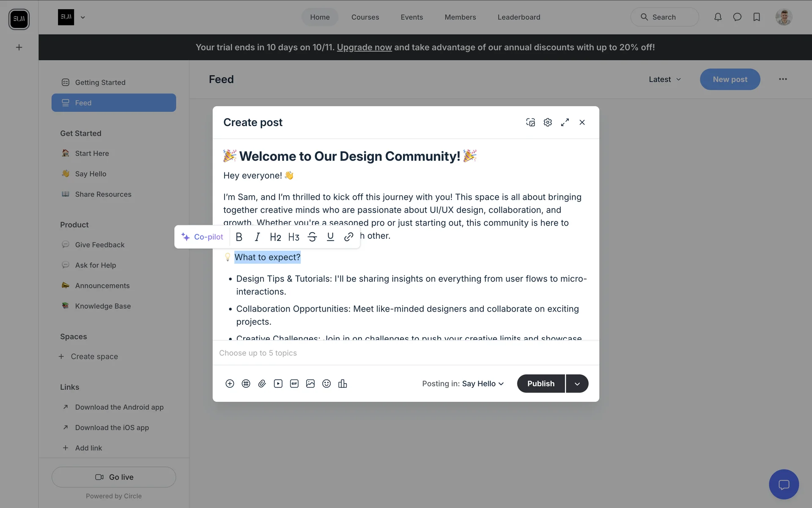Convert selection to H3 heading
Viewport: 812px width, 508px height.
click(294, 237)
